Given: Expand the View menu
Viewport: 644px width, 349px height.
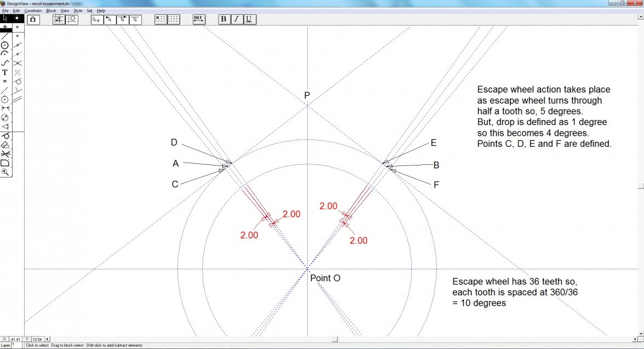Looking at the screenshot, I should point(65,10).
